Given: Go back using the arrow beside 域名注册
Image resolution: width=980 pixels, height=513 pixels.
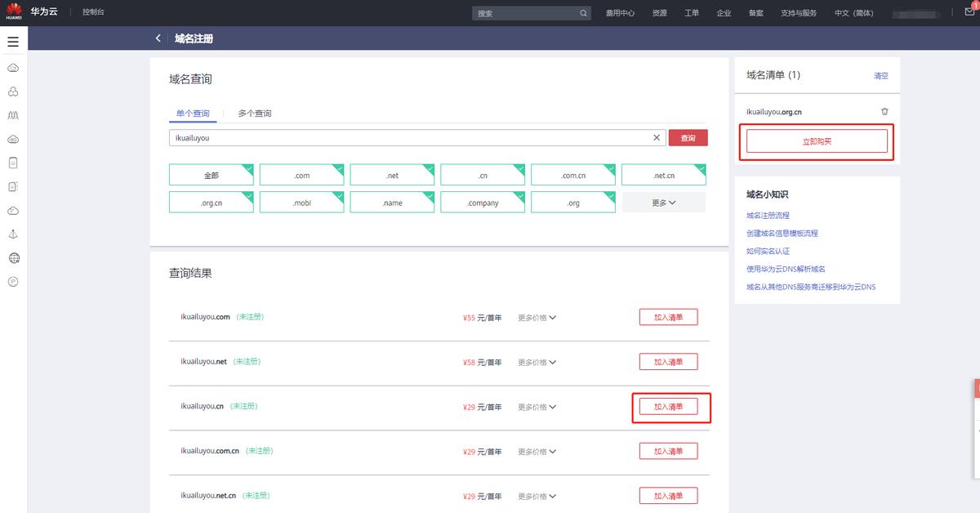Looking at the screenshot, I should (158, 38).
